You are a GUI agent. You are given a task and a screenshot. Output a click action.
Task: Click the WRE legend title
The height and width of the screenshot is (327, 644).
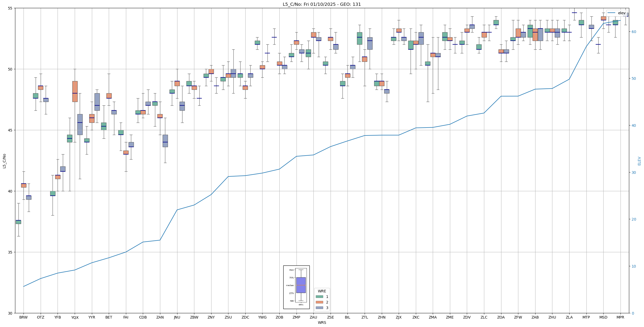[322, 291]
